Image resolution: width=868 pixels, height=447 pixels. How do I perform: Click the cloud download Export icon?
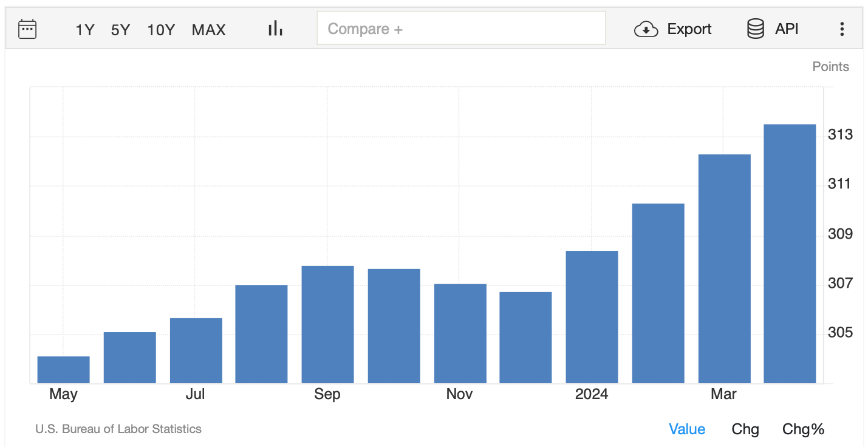(x=646, y=29)
